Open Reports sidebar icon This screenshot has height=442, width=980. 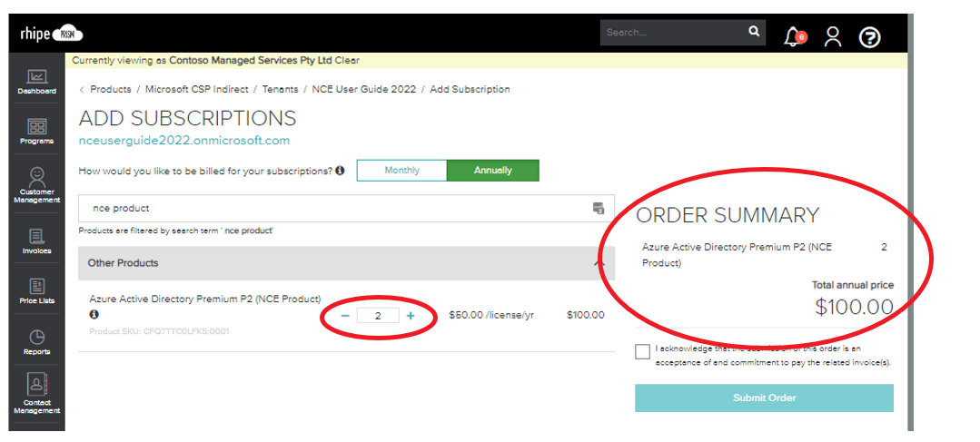tap(36, 341)
